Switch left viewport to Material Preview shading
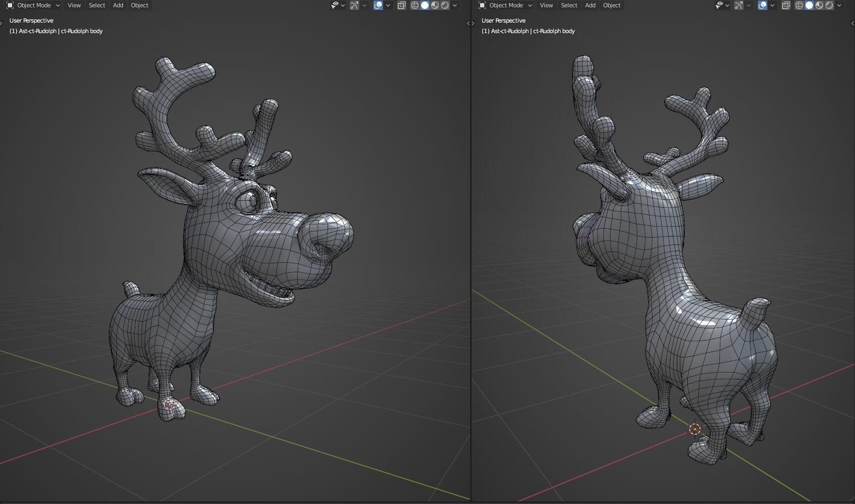This screenshot has height=504, width=855. click(435, 5)
